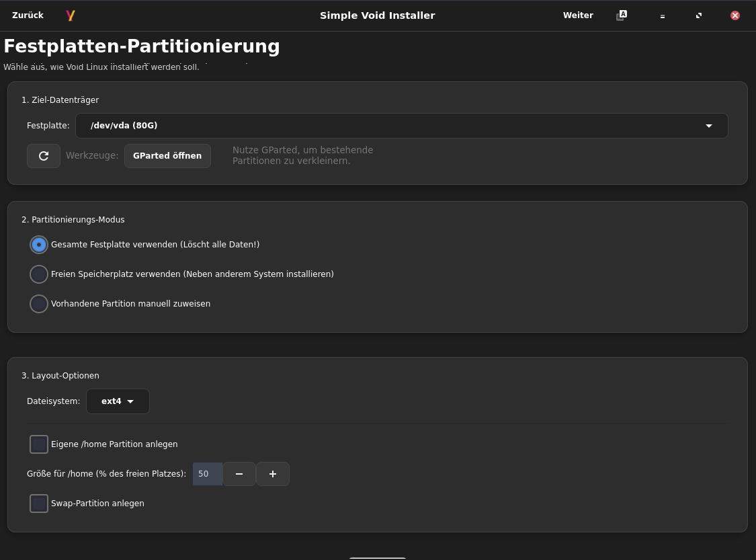This screenshot has height=560, width=756.
Task: Select 'Vorhandene Partition manuell zuweisen'
Action: tap(39, 304)
